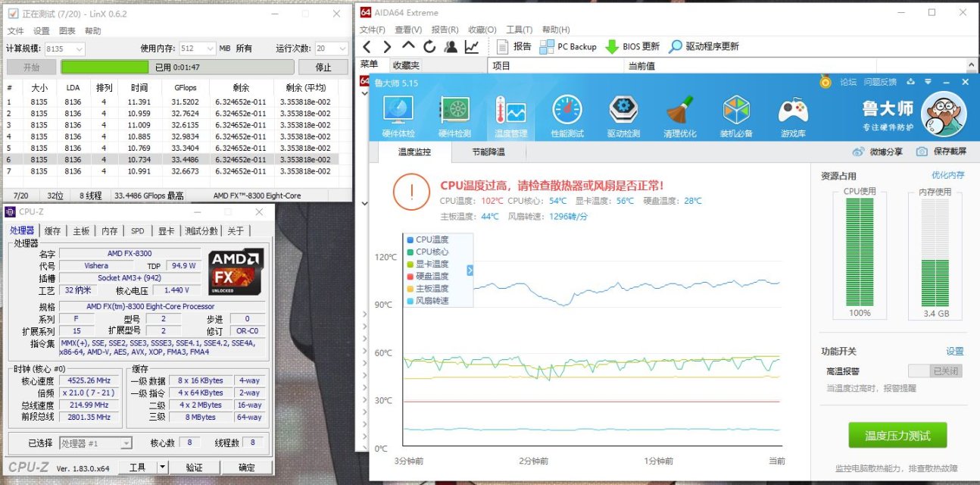Toggle CPU温度 legend series in chart
This screenshot has height=485, width=980.
click(x=427, y=239)
